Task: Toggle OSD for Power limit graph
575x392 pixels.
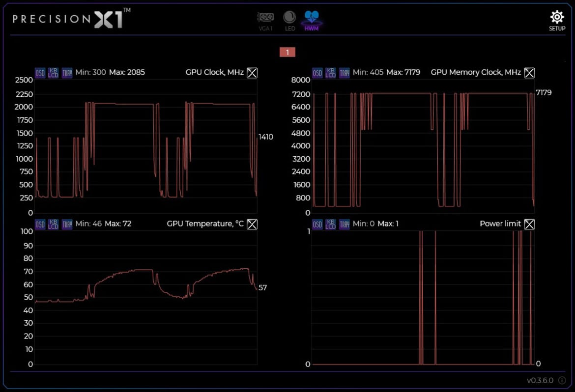Action: pos(317,224)
